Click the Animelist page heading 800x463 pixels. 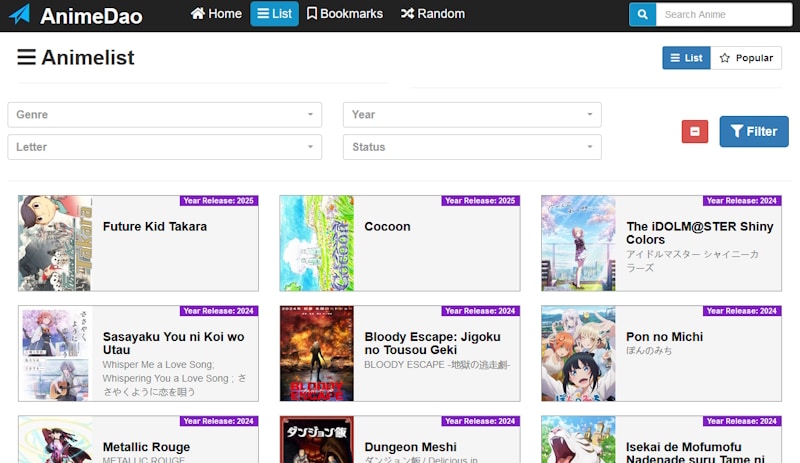pos(76,57)
